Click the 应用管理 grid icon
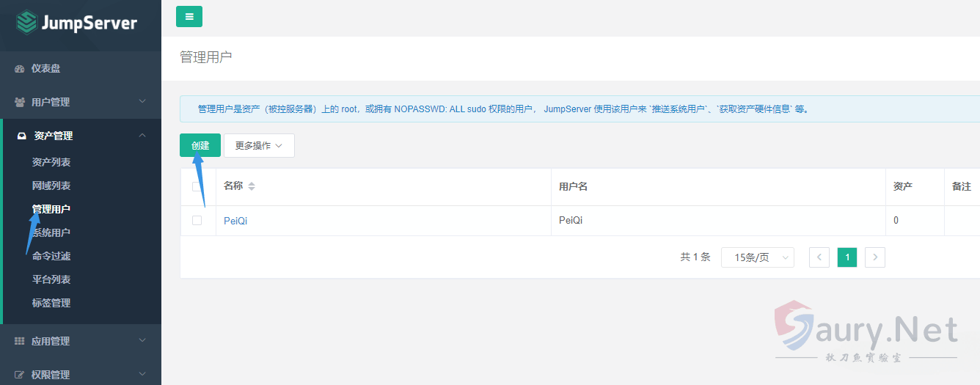 [20, 341]
